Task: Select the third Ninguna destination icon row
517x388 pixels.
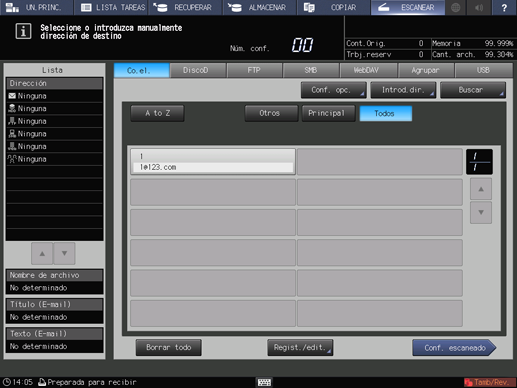Action: (54, 121)
